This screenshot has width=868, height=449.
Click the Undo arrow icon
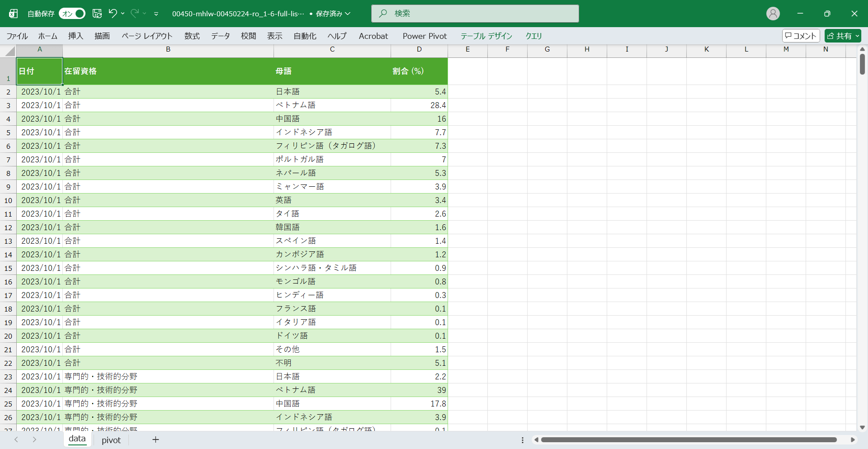113,14
